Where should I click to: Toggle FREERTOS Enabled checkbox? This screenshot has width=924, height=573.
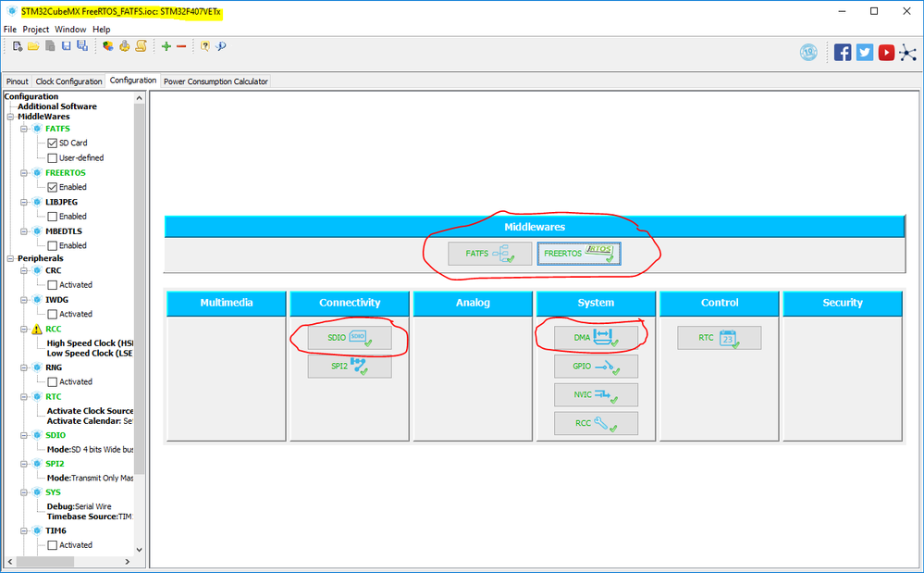pos(53,188)
